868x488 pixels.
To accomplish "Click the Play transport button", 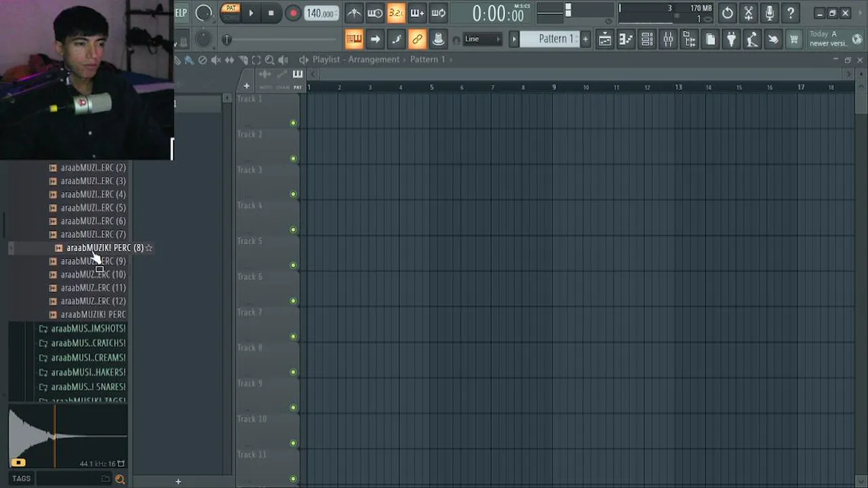I will [251, 13].
